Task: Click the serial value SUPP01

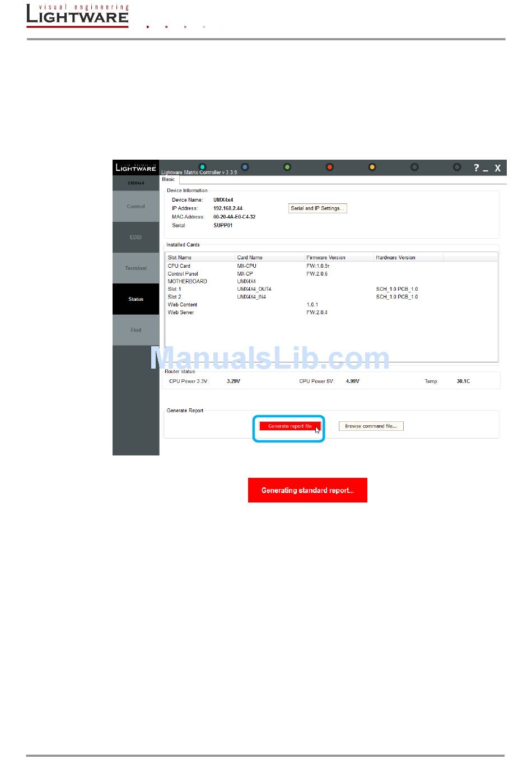Action: (223, 226)
